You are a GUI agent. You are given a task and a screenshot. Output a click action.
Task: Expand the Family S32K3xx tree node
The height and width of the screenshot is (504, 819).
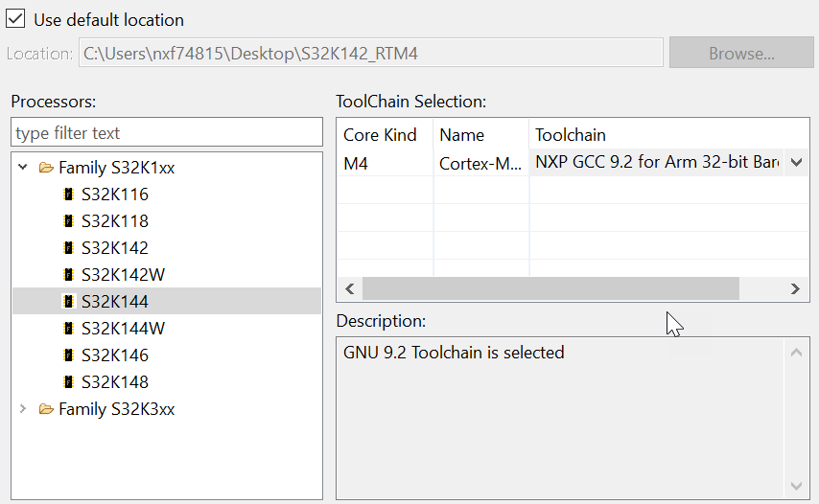click(23, 409)
